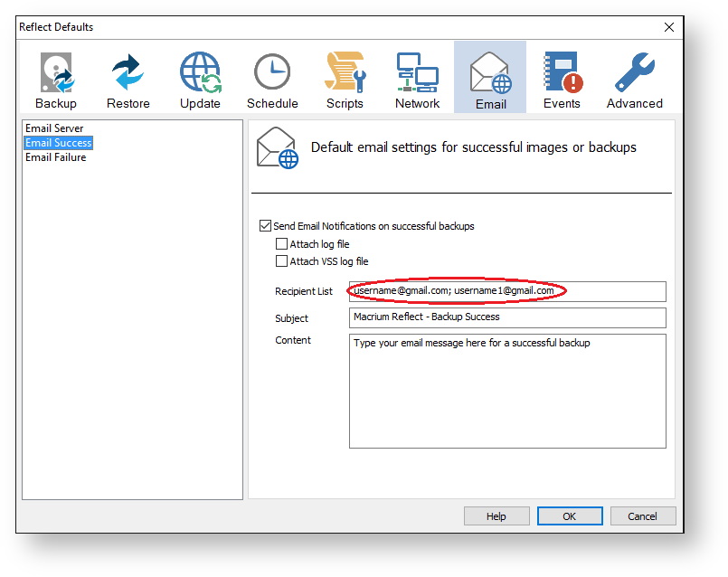This screenshot has width=728, height=577.
Task: Enable the Attach log file checkbox
Action: 281,243
